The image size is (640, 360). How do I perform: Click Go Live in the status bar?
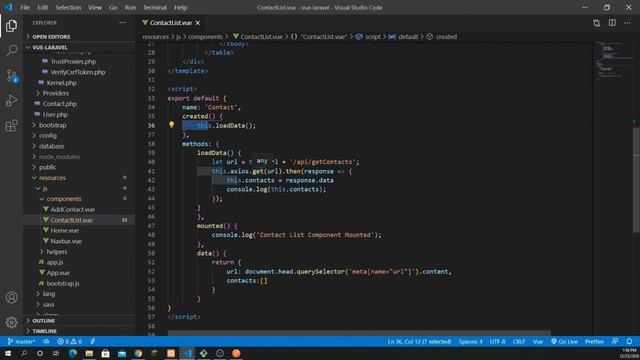(564, 341)
